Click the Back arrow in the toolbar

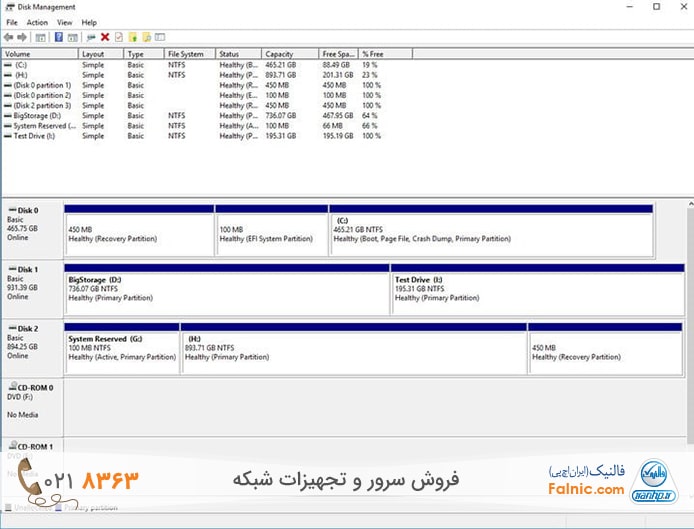point(9,37)
